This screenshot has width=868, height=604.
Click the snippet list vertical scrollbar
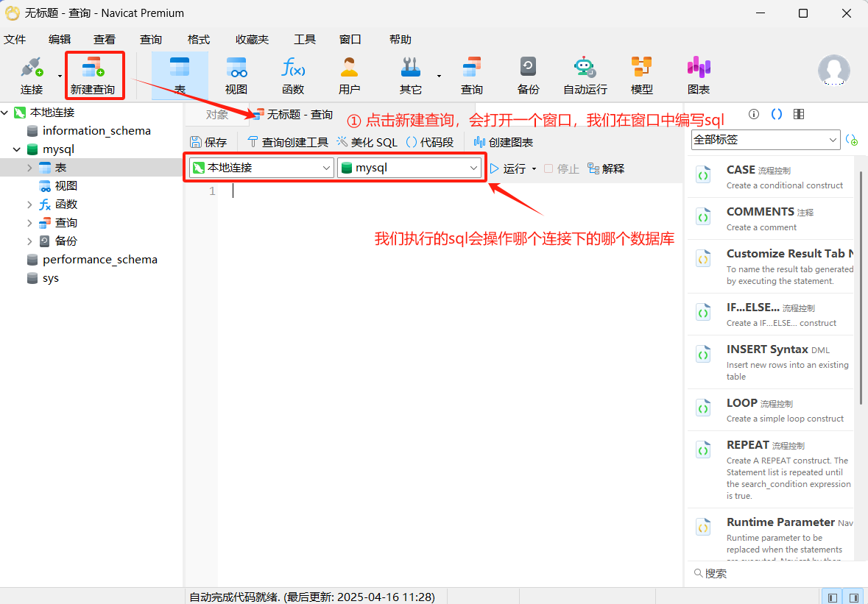tap(861, 288)
